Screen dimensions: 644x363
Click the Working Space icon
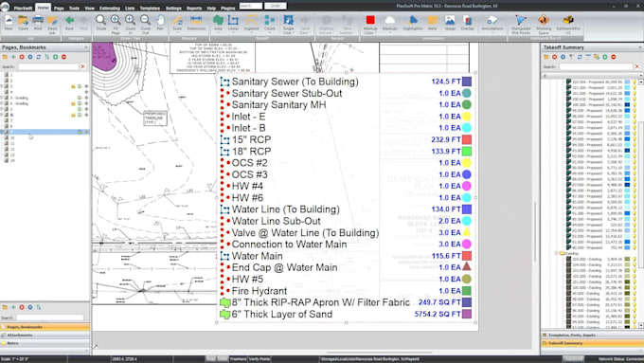tap(544, 24)
